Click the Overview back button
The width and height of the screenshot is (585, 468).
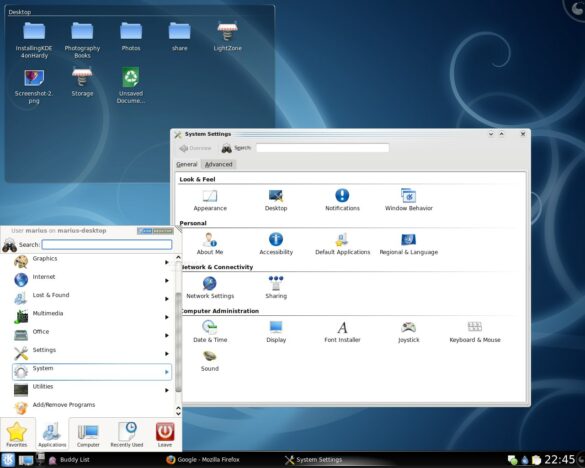(x=195, y=148)
